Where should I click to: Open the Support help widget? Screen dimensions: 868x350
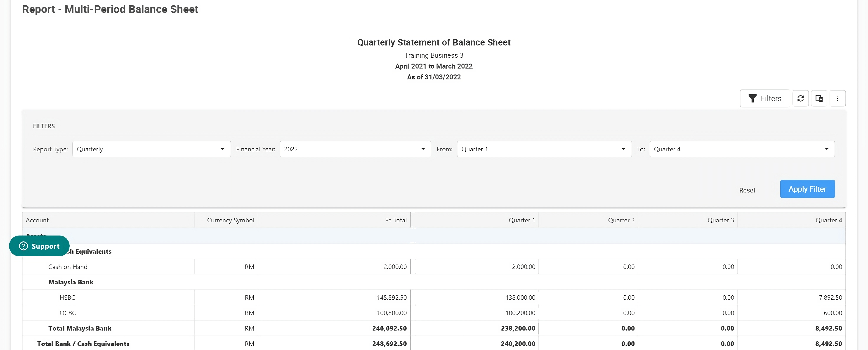[39, 246]
